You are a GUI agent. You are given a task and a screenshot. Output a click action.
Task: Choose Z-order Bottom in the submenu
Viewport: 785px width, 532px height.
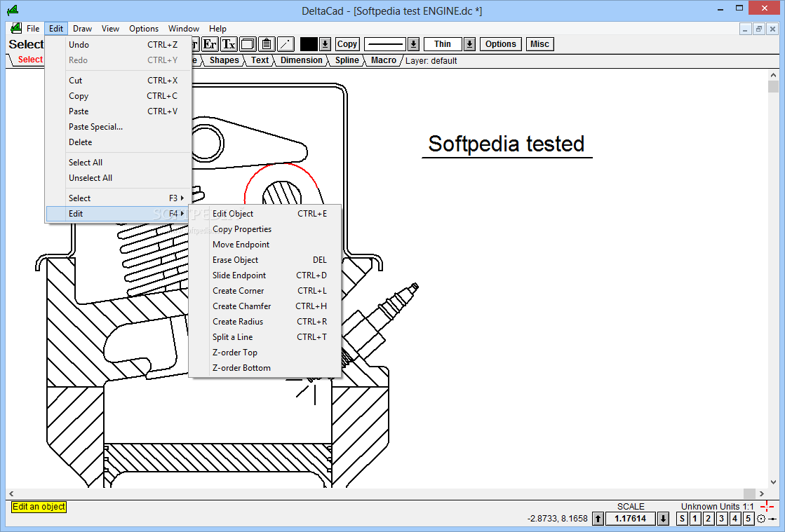point(265,368)
